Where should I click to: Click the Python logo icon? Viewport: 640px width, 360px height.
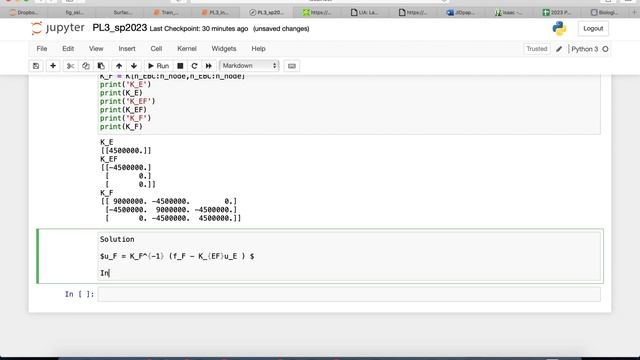click(559, 29)
